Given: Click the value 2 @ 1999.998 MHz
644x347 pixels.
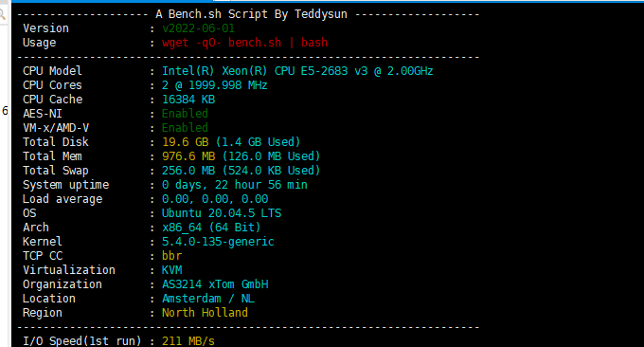Looking at the screenshot, I should [215, 85].
